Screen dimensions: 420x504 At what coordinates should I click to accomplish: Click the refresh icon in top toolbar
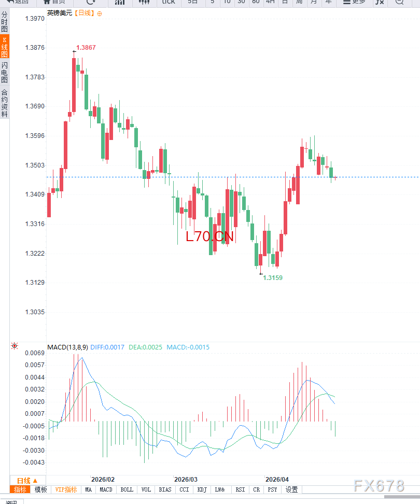coord(91,2)
